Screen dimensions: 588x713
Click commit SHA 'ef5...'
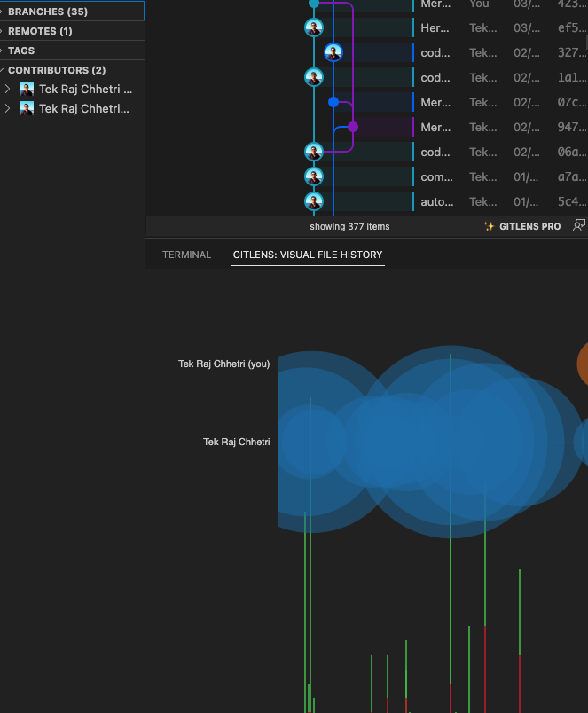(x=572, y=28)
